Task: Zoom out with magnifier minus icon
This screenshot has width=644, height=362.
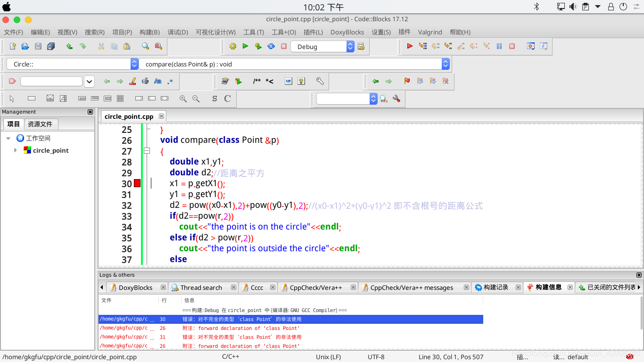Action: tap(196, 99)
